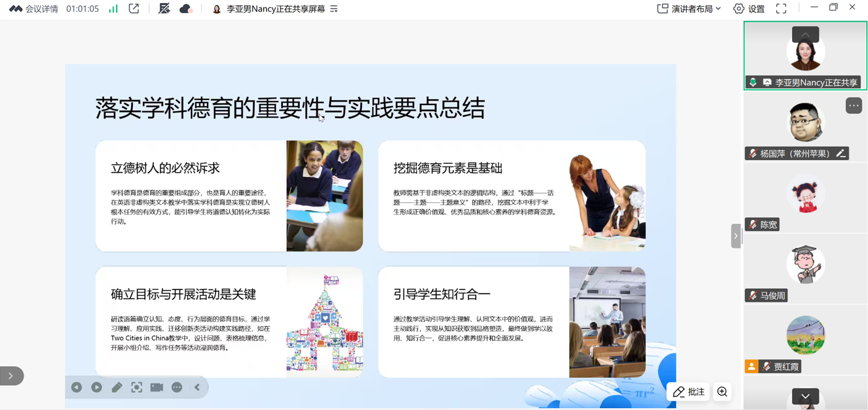Check the green network signal icon
The image size is (868, 410).
click(x=113, y=9)
